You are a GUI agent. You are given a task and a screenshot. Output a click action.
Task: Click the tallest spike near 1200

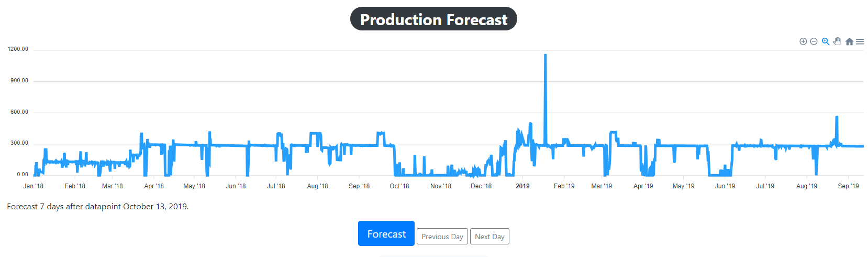coord(546,55)
